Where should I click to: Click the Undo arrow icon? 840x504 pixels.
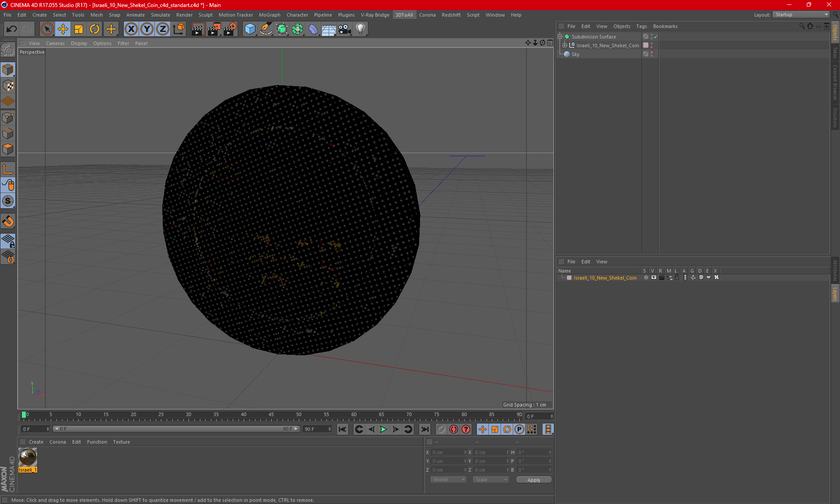click(12, 29)
